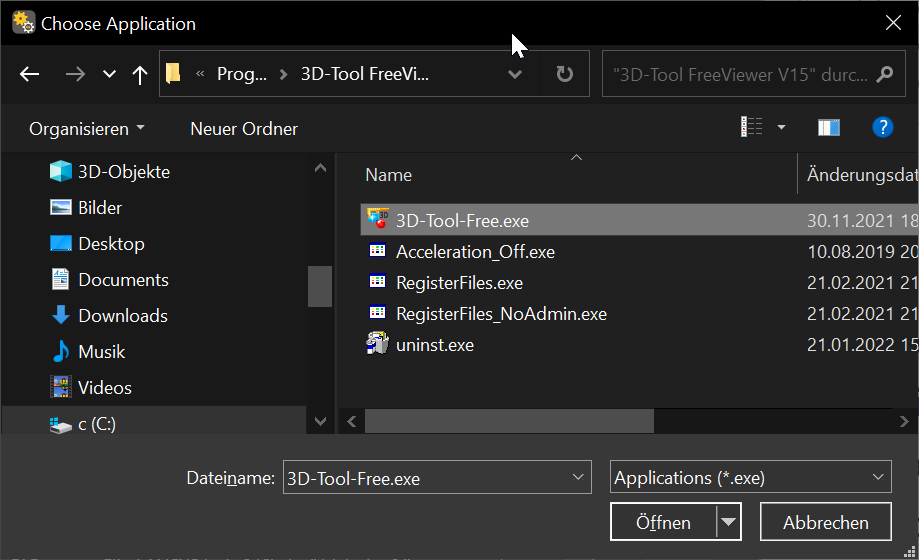Close the Choose Application dialog
Screen dimensions: 919x560
(x=893, y=23)
